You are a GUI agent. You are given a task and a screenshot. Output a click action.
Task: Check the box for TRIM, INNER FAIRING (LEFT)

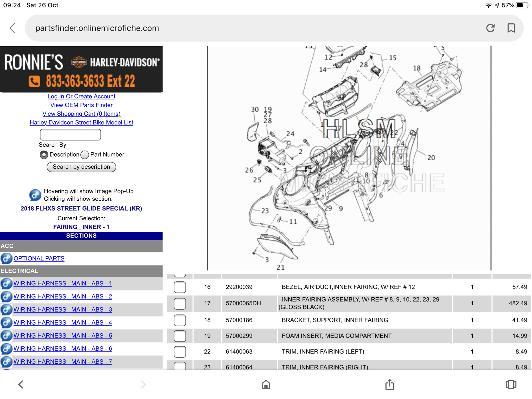point(180,352)
